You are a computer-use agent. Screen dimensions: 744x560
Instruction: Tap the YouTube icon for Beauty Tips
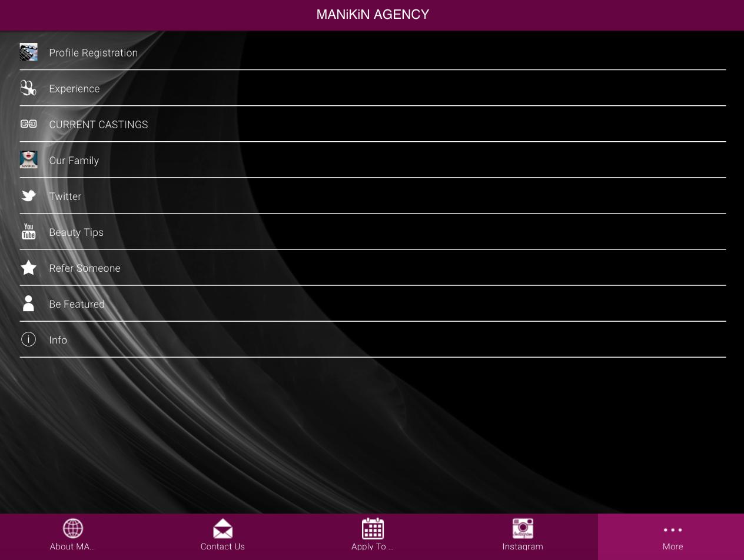coord(28,232)
